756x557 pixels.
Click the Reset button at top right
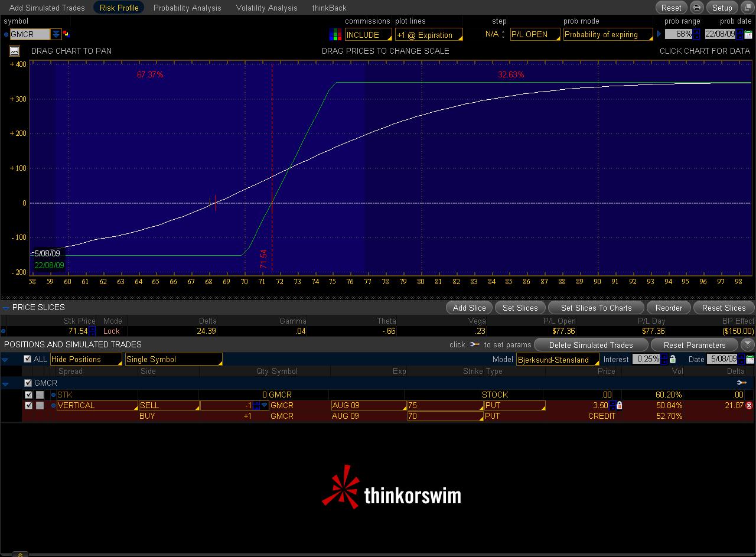coord(671,8)
